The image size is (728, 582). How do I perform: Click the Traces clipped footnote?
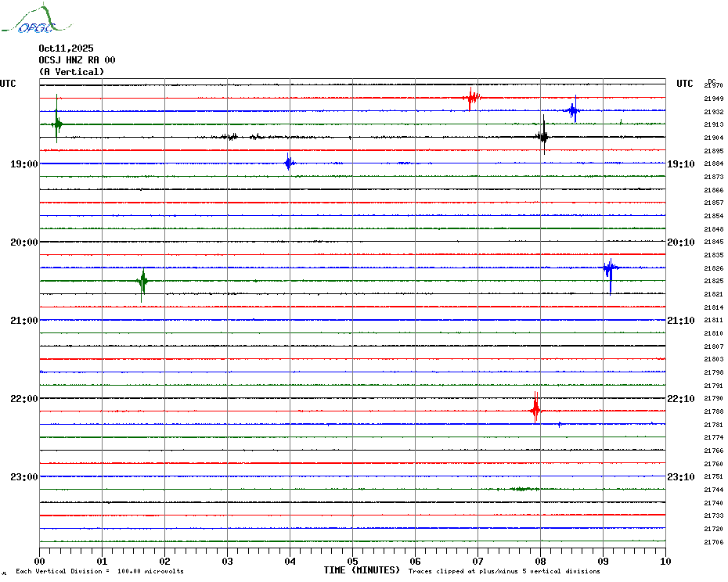504,571
